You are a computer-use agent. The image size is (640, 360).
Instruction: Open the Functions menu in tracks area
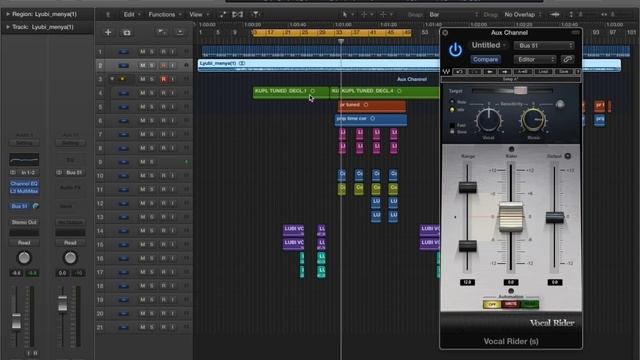(164, 14)
